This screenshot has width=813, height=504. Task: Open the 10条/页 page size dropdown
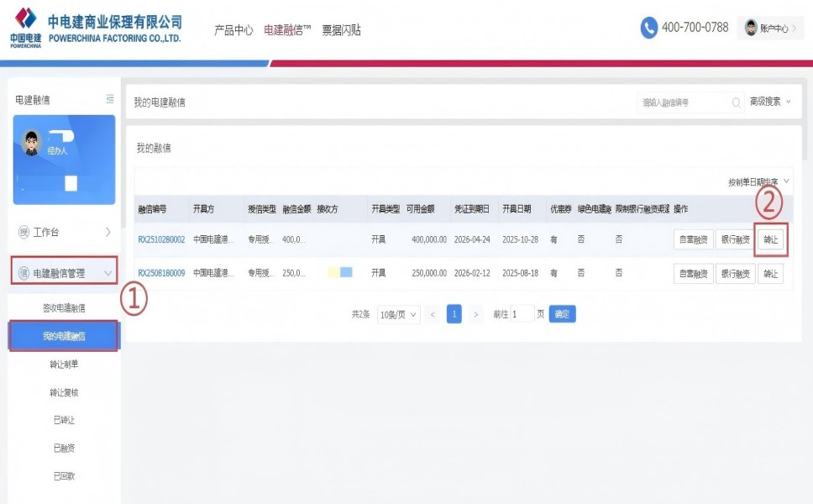(x=399, y=314)
